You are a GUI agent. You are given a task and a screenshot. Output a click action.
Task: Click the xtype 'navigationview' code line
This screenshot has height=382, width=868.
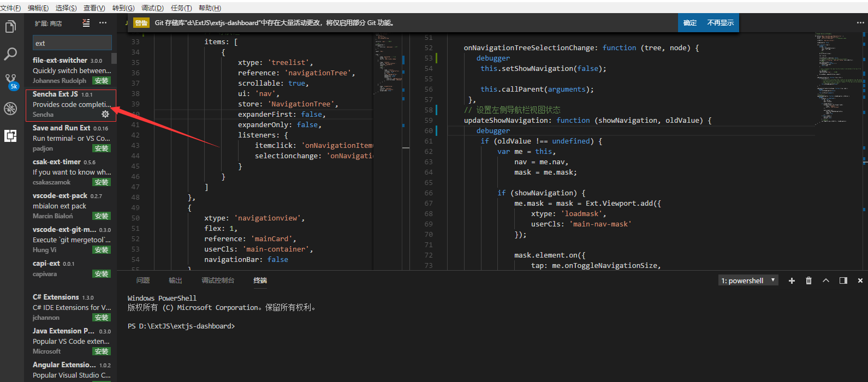(x=254, y=218)
